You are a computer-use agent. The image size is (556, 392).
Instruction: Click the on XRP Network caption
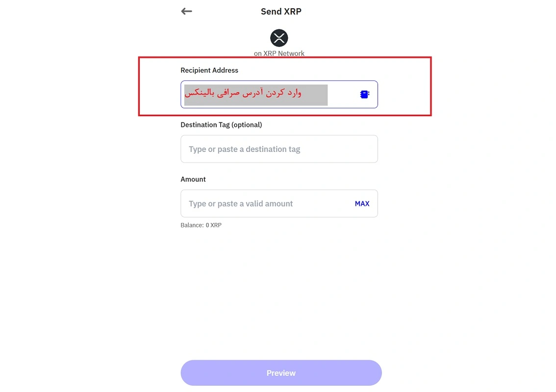[279, 53]
